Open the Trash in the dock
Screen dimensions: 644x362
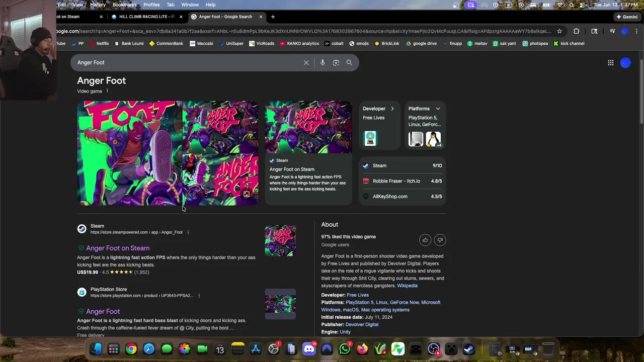pyautogui.click(x=548, y=348)
